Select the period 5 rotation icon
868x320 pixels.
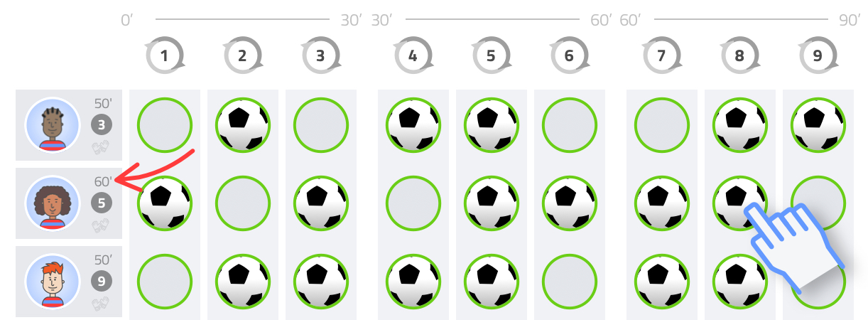click(x=492, y=55)
